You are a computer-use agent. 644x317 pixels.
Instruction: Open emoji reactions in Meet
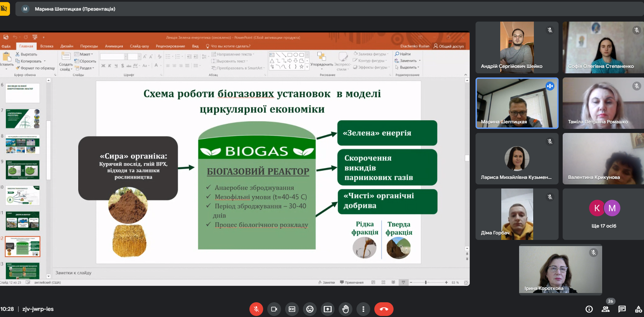(x=310, y=309)
